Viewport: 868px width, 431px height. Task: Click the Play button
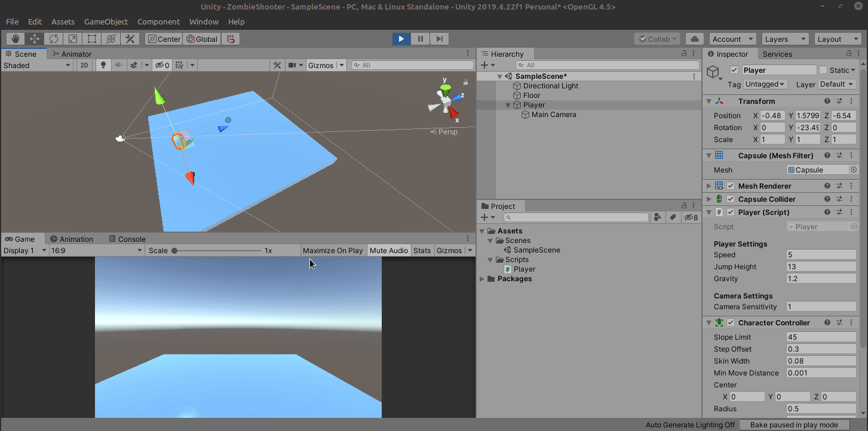(401, 39)
